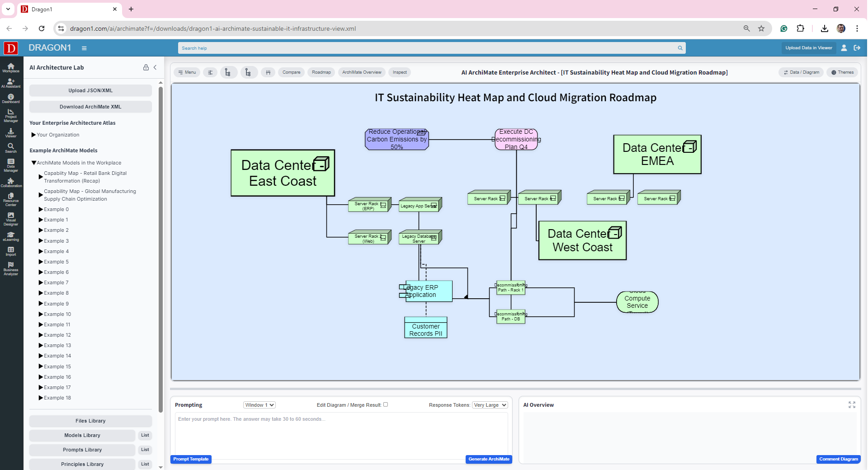Open the AI Assistant sidebar icon

[x=11, y=83]
